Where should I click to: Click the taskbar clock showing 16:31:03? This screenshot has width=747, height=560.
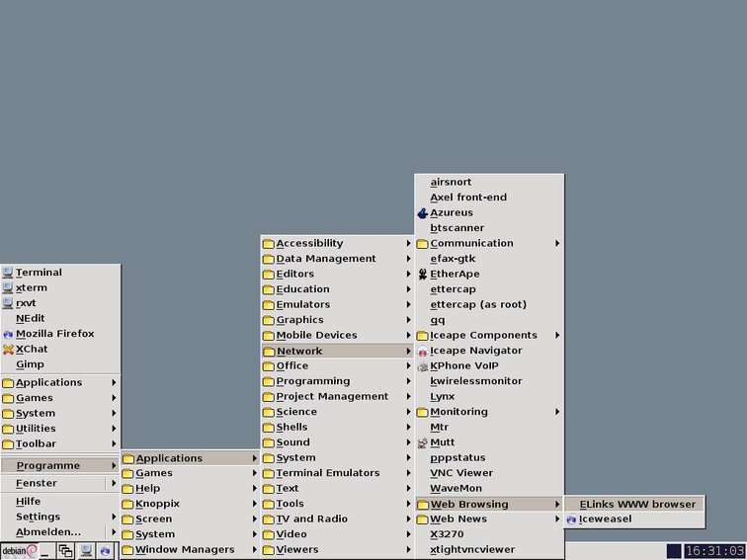point(714,551)
